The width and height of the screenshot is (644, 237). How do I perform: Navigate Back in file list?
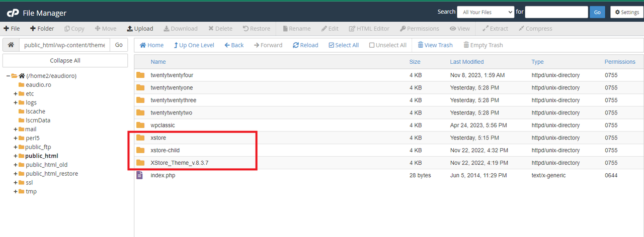(234, 45)
